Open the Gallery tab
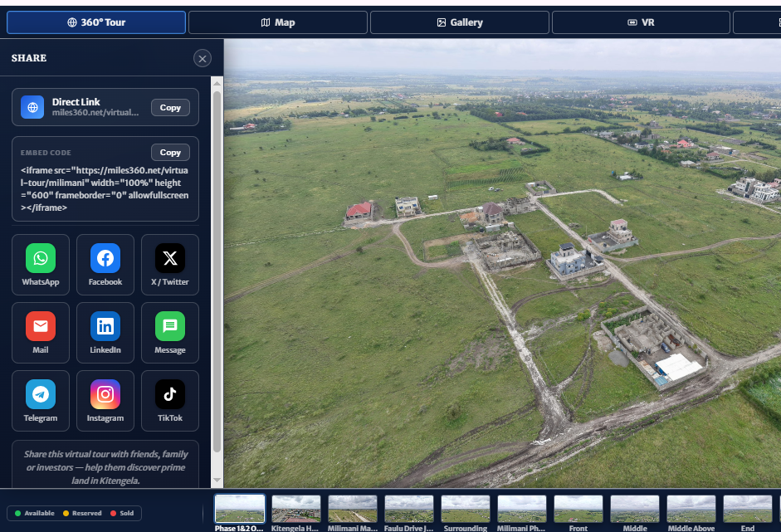The width and height of the screenshot is (781, 532). coord(460,22)
